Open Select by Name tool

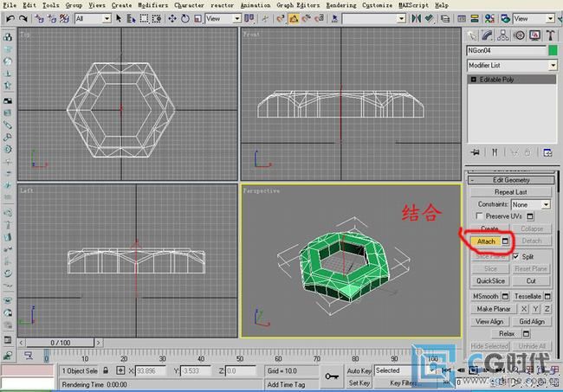(x=131, y=18)
